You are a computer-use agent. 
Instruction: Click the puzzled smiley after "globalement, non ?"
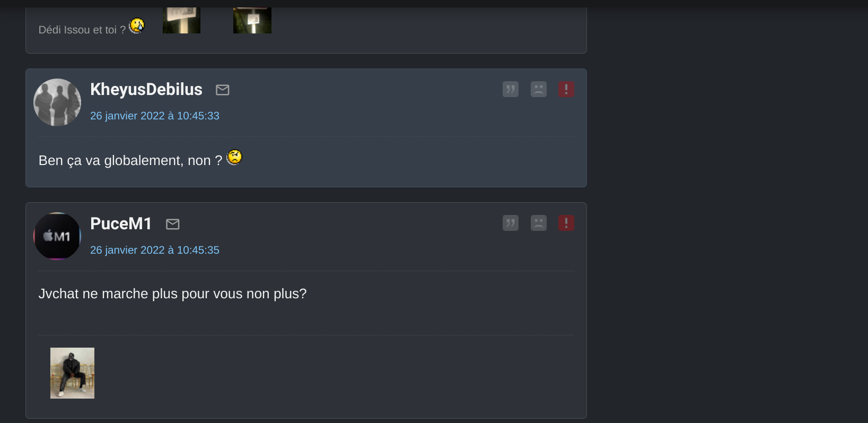click(234, 158)
